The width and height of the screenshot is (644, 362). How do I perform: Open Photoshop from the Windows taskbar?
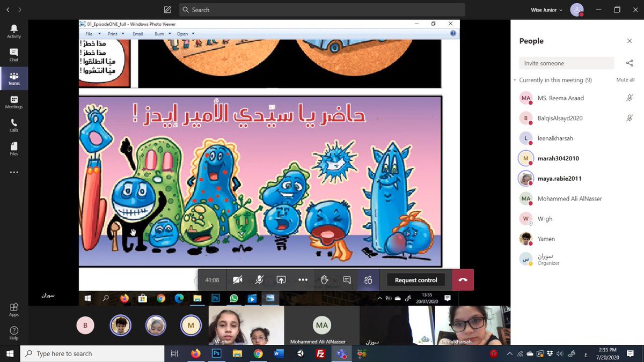coord(217,353)
